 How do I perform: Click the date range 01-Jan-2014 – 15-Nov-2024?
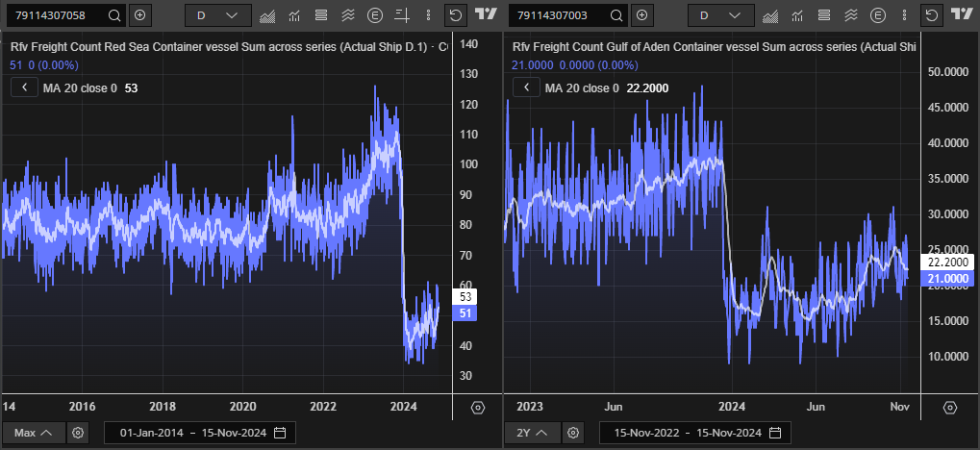point(199,433)
